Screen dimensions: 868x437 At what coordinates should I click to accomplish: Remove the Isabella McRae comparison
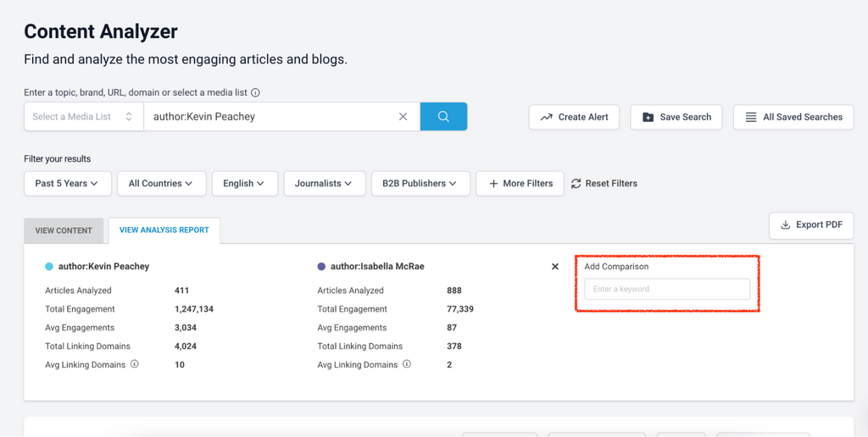point(555,267)
